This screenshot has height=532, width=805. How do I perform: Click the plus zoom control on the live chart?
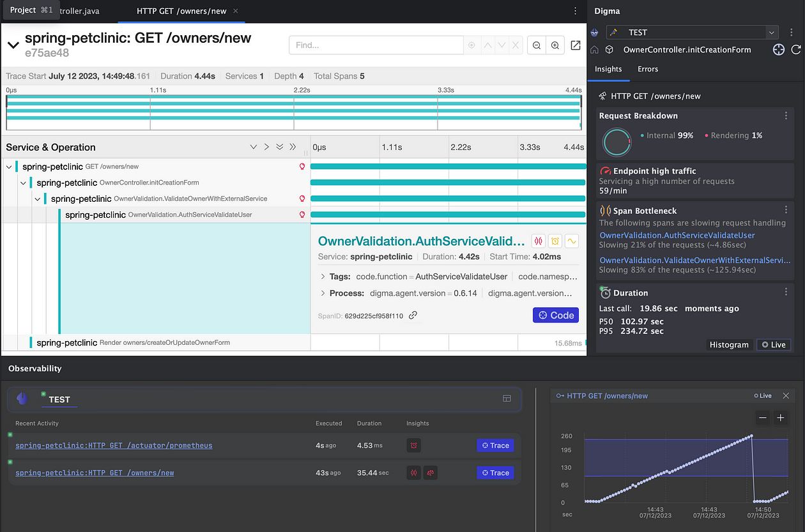780,418
